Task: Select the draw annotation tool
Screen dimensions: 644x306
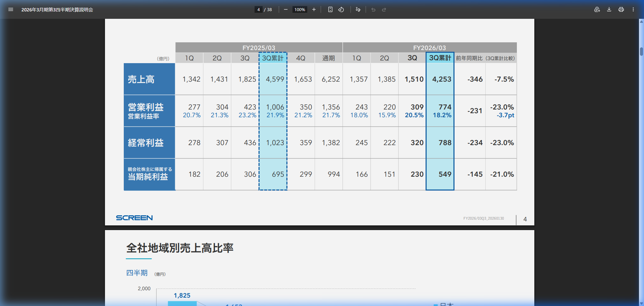Action: 358,9
